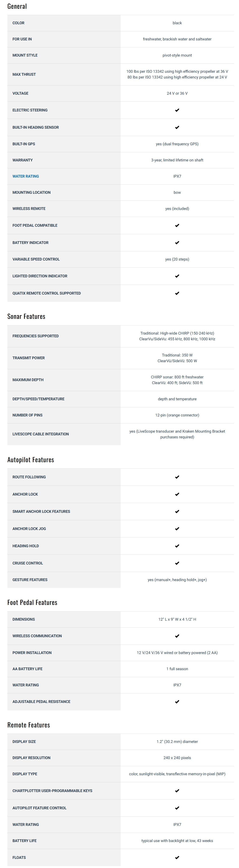This screenshot has width=239, height=868.
Task: Click the Anchor Lock Jog checkmark
Action: tap(177, 529)
